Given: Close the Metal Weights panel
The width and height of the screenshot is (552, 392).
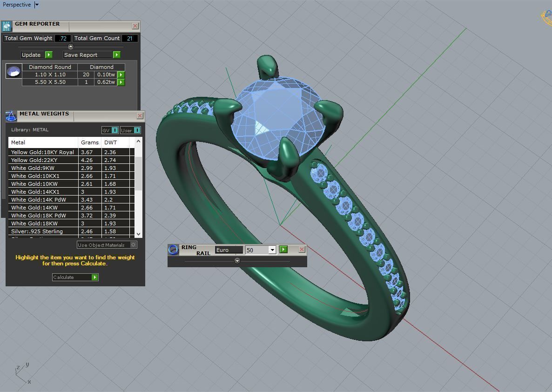Looking at the screenshot, I should point(140,115).
